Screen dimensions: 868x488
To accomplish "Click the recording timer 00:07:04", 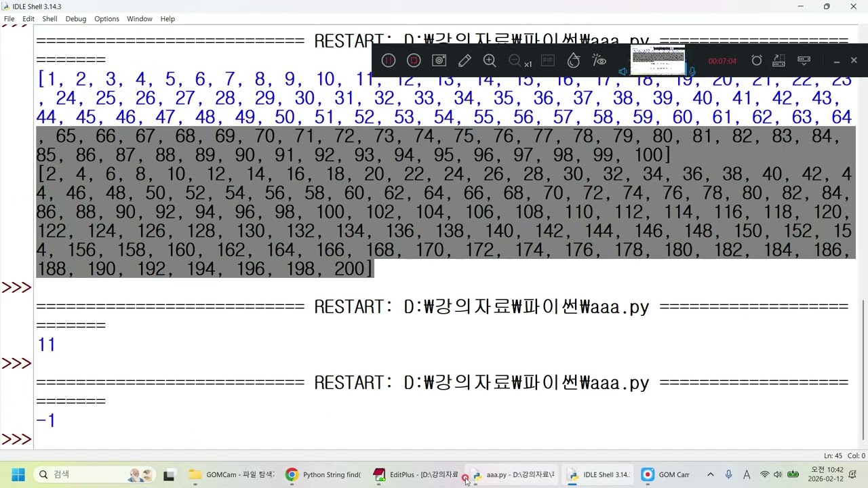I will [x=722, y=61].
